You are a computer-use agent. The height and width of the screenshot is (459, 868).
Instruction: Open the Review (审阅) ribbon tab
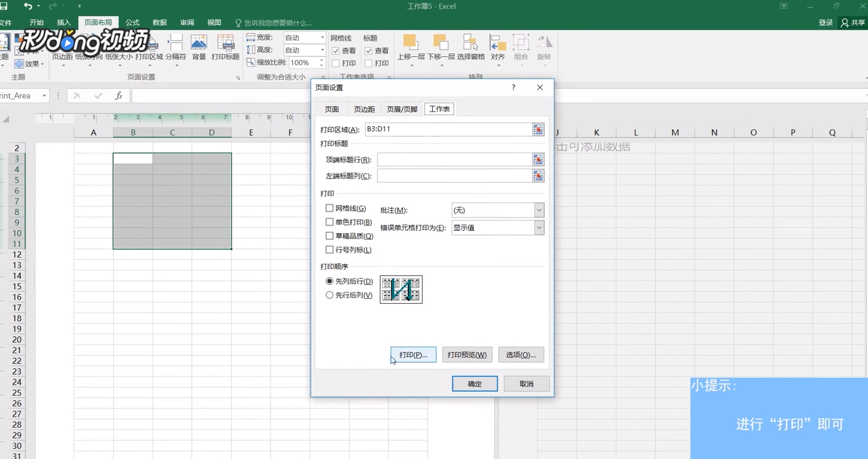click(187, 23)
